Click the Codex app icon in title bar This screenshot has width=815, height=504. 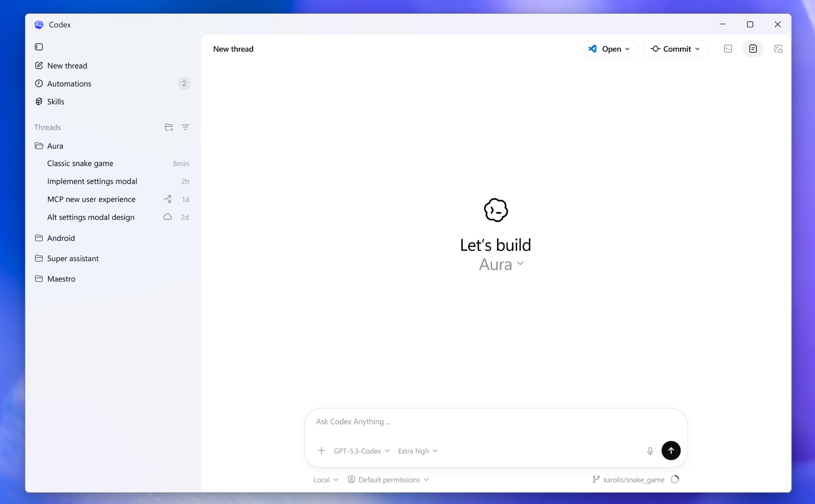tap(39, 24)
